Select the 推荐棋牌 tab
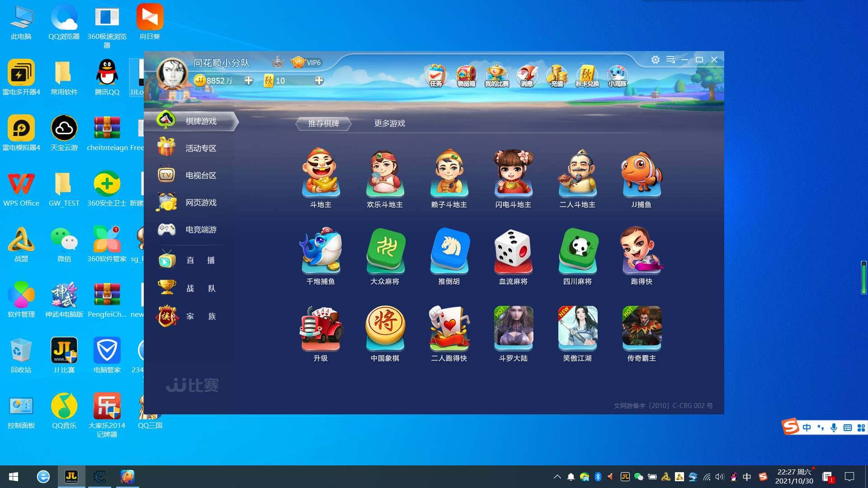 pyautogui.click(x=323, y=123)
